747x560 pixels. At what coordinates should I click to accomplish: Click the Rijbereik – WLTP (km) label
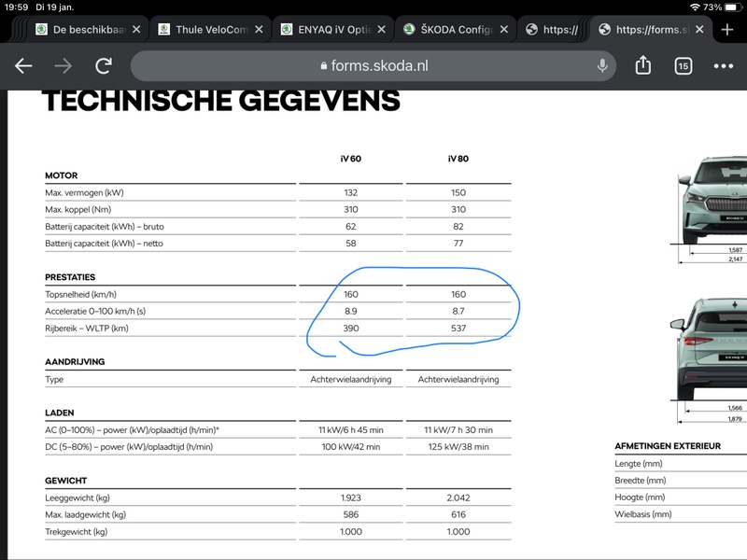87,329
